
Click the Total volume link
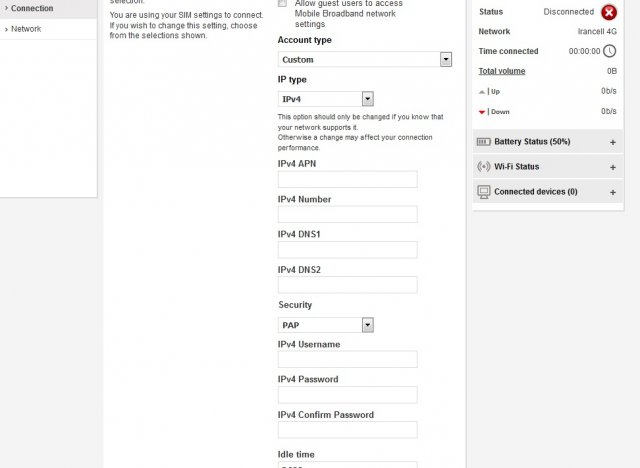point(501,71)
